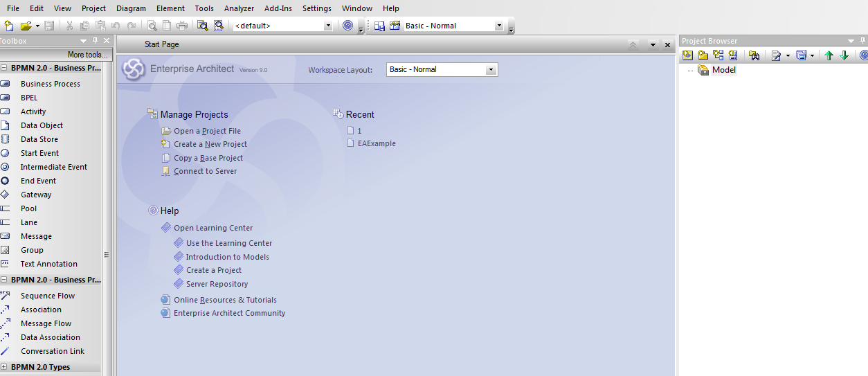
Task: Open the <default> dropdown in the toolbar
Action: (328, 26)
